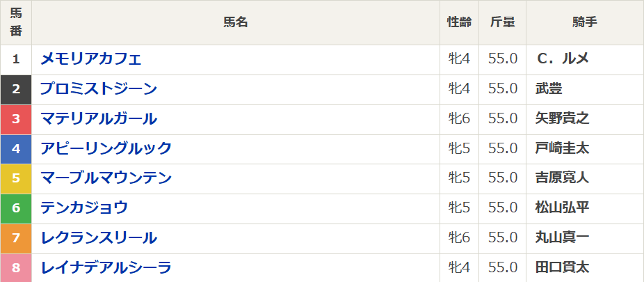Select jockey name 武豊
The height and width of the screenshot is (282, 644).
tap(549, 89)
